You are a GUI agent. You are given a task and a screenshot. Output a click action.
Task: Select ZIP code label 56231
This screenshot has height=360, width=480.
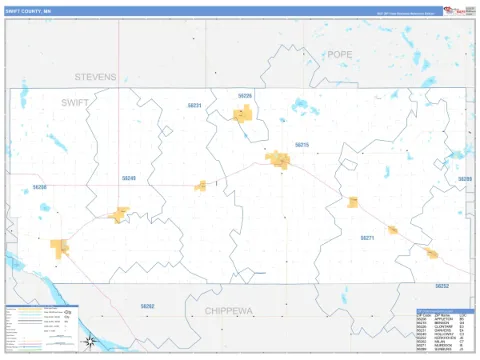pos(194,106)
